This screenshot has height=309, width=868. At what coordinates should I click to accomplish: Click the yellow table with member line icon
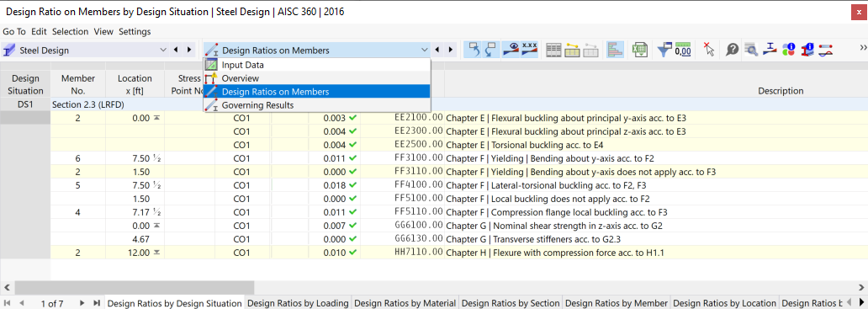tap(572, 50)
